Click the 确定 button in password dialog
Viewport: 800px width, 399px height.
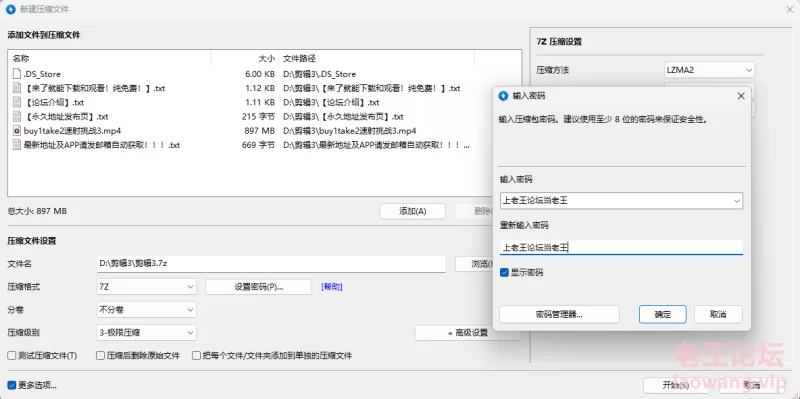point(663,314)
